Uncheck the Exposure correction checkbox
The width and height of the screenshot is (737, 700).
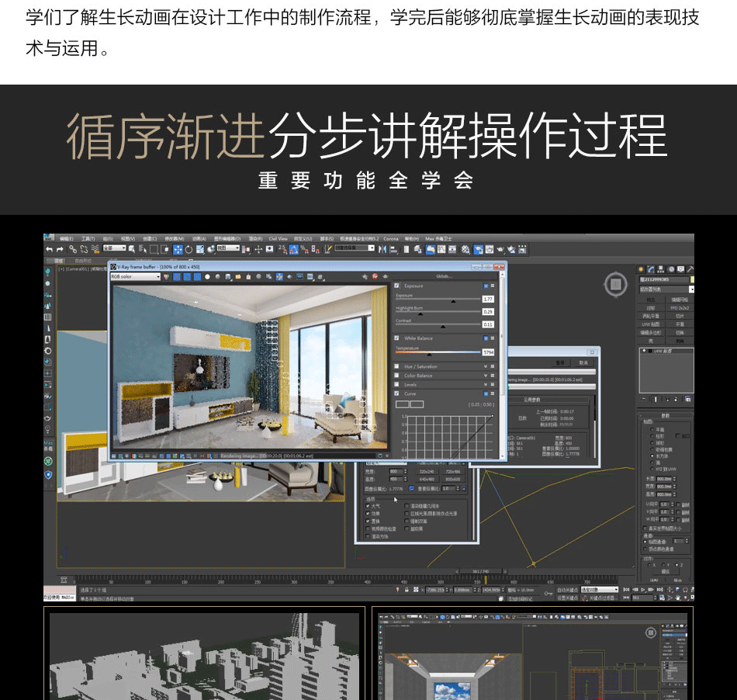397,286
